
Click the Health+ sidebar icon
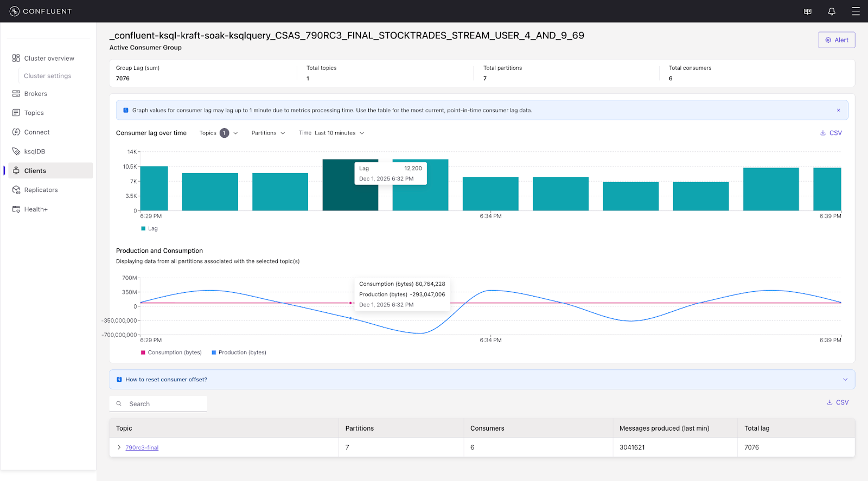pyautogui.click(x=16, y=209)
